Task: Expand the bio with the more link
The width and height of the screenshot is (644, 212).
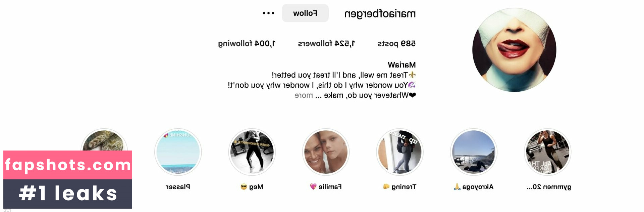Action: 304,95
